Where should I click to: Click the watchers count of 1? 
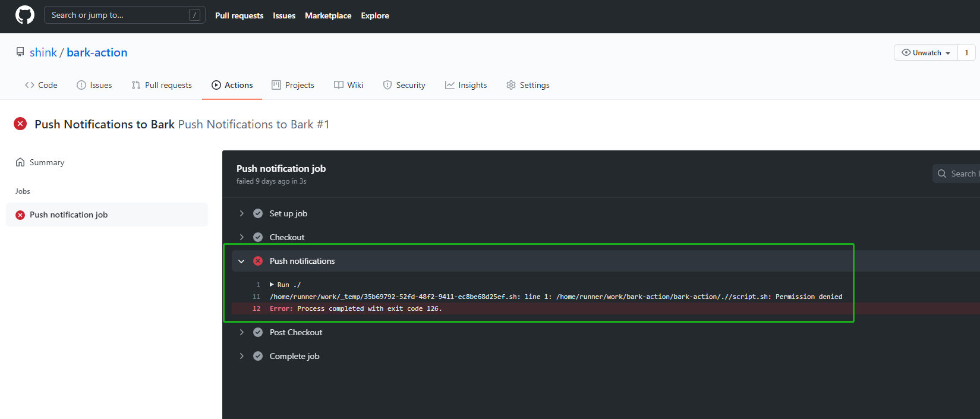tap(966, 52)
